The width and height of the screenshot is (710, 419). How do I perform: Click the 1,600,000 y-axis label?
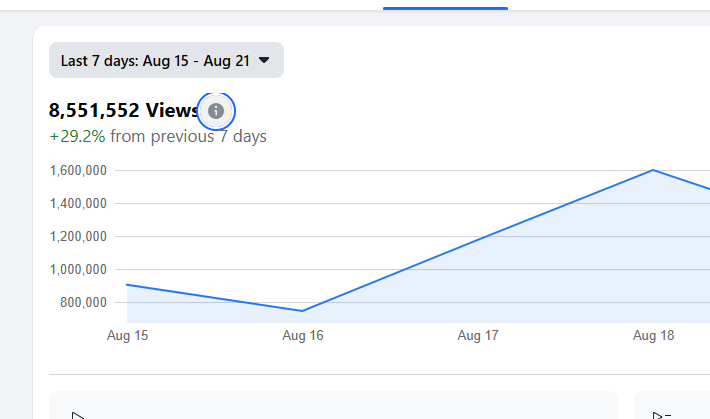tap(78, 171)
